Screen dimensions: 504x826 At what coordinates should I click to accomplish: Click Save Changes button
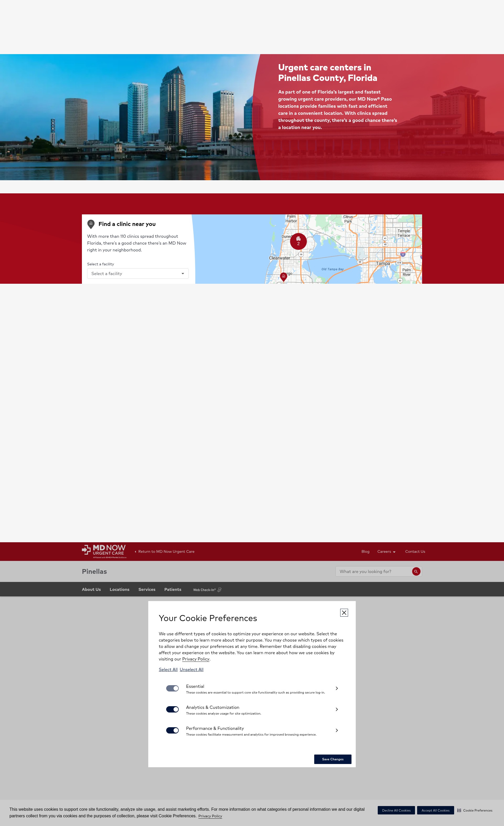[x=333, y=759]
